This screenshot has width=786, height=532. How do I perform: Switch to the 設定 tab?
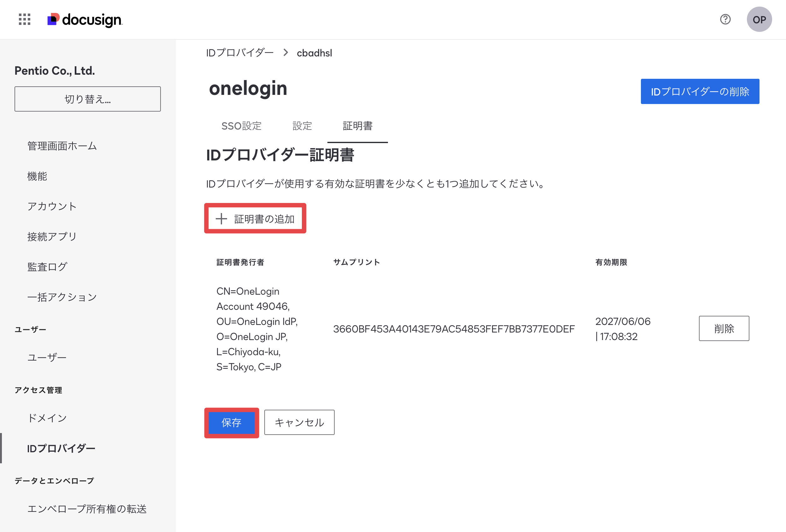tap(302, 126)
